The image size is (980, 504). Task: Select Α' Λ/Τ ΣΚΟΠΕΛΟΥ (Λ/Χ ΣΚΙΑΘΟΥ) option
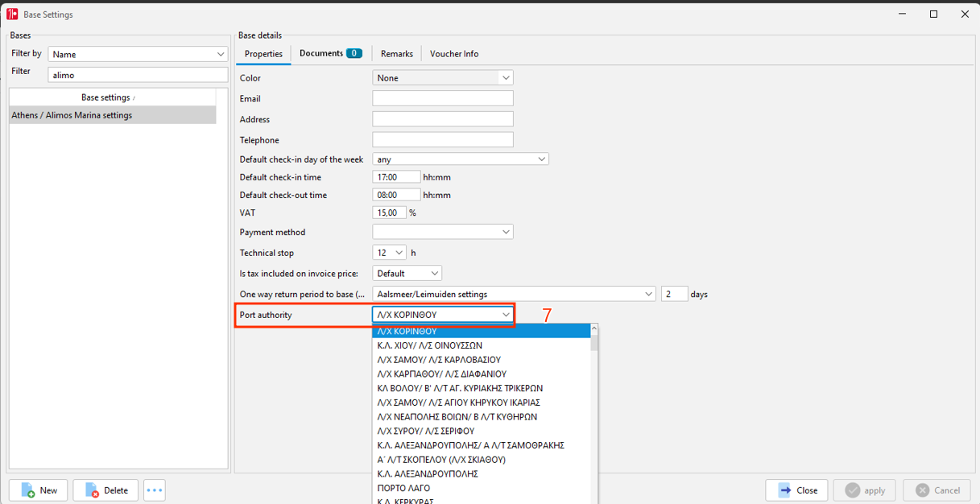(482, 460)
